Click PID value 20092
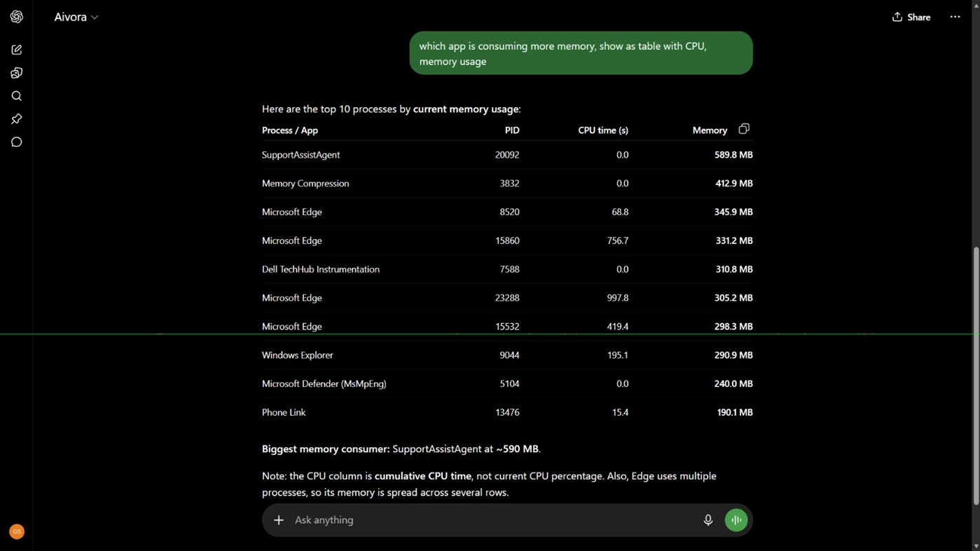This screenshot has height=551, width=980. tap(507, 155)
